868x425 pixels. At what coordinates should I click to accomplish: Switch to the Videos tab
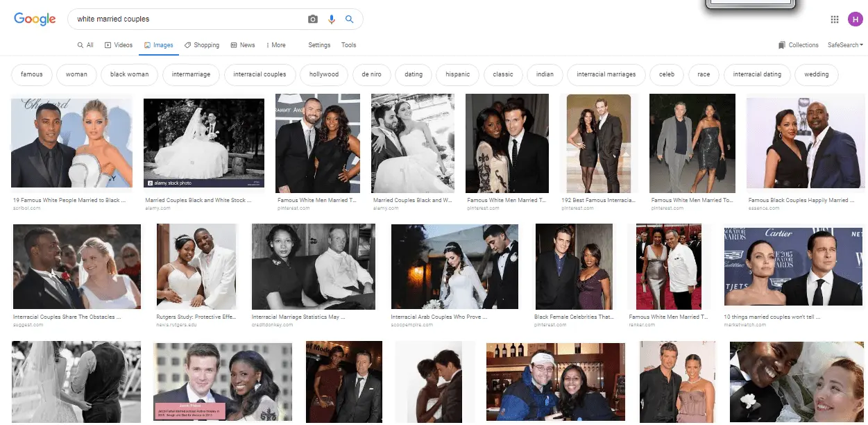pos(119,45)
